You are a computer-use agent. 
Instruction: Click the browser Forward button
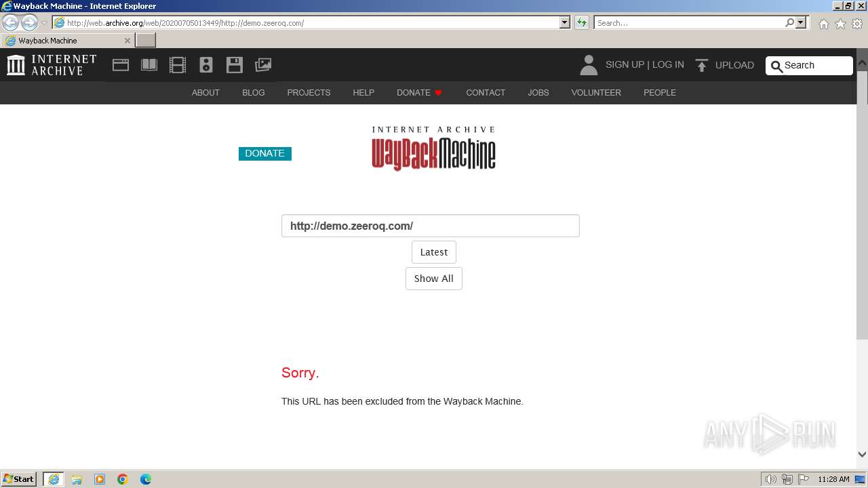click(29, 22)
